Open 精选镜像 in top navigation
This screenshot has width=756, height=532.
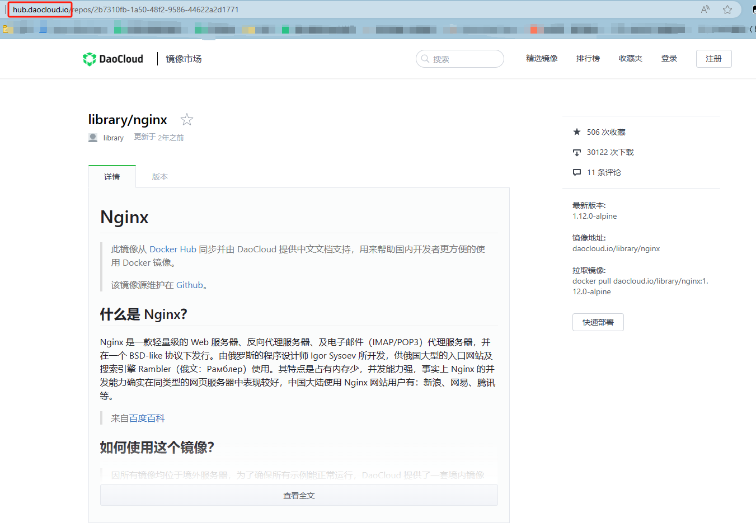[542, 58]
